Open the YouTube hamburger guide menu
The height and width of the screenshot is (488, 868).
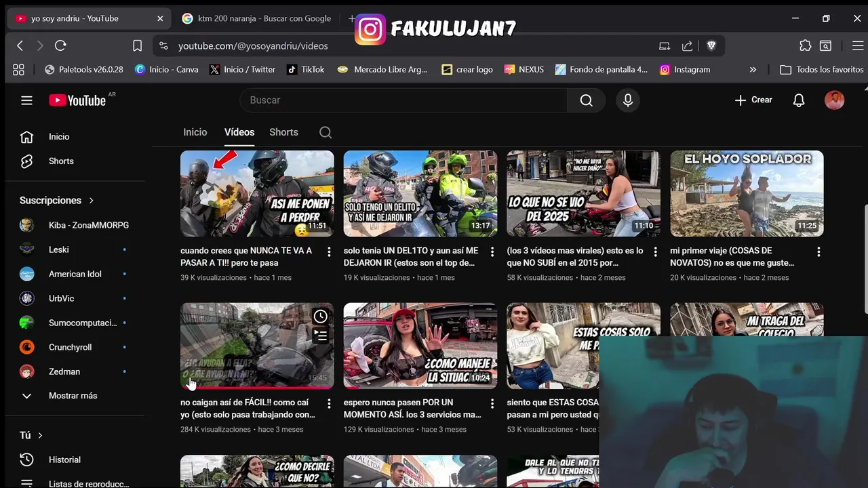[x=26, y=100]
